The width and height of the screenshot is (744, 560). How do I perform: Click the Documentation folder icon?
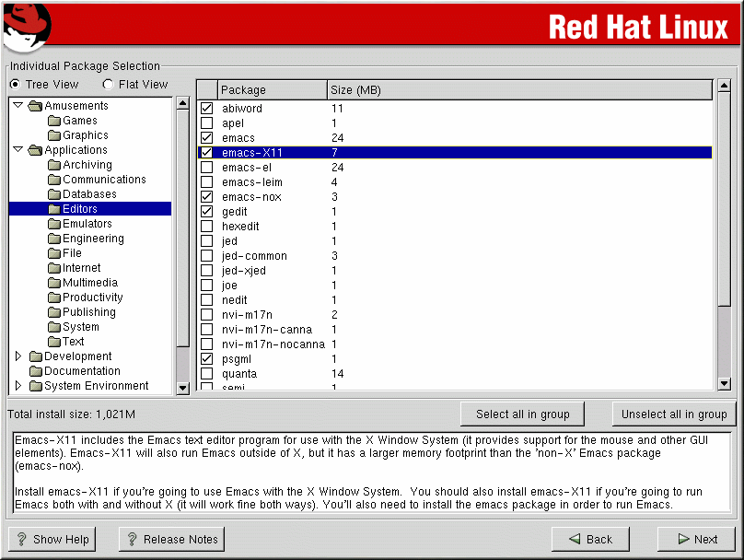point(36,371)
